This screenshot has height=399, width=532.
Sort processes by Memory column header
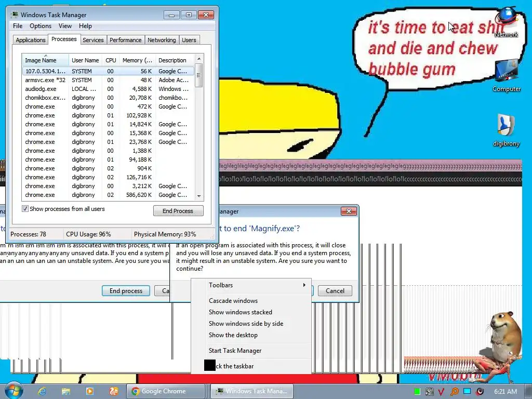137,60
